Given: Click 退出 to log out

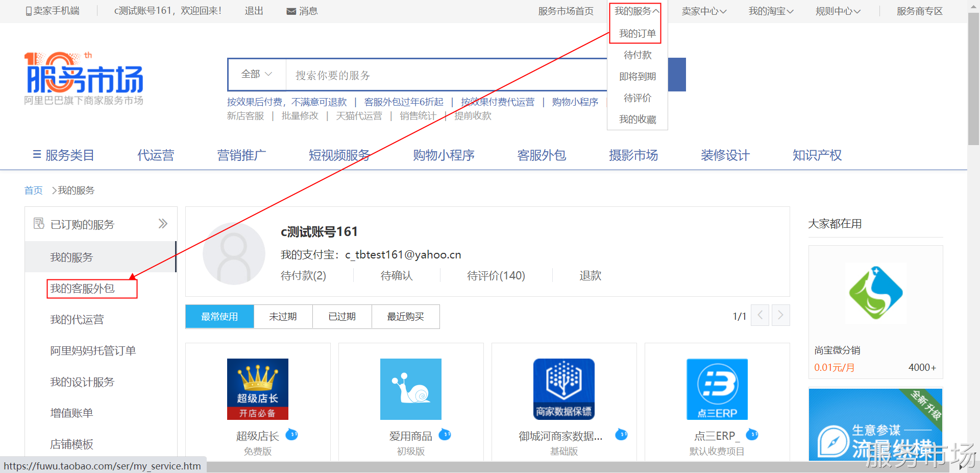Looking at the screenshot, I should (x=254, y=11).
